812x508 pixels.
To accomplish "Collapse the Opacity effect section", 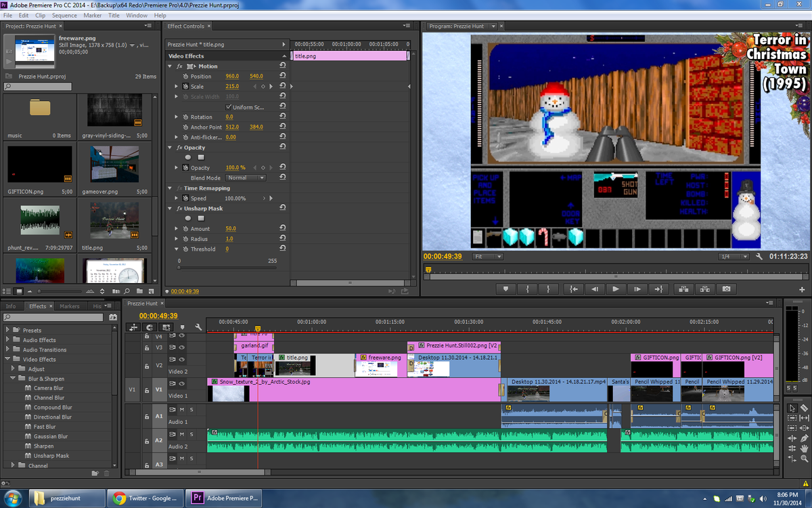I will (171, 148).
